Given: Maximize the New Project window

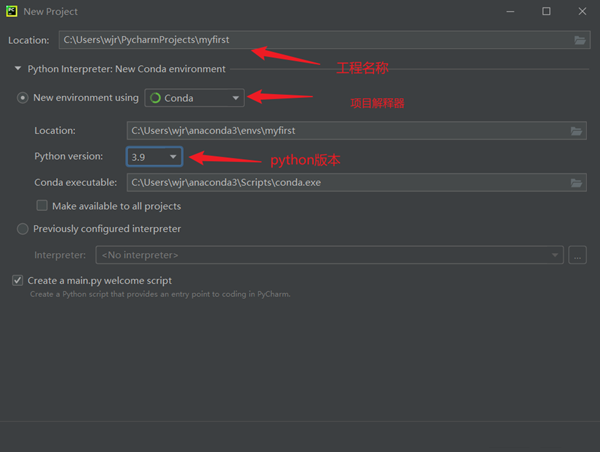Looking at the screenshot, I should pyautogui.click(x=546, y=11).
